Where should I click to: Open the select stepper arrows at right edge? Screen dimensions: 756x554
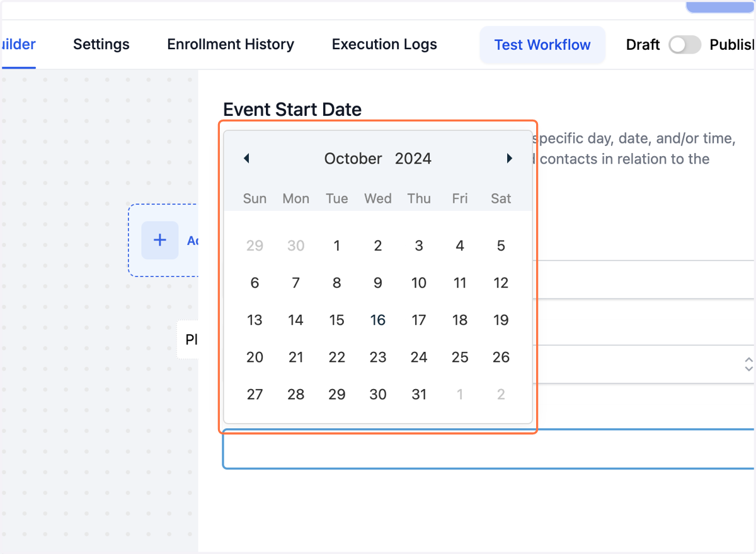coord(748,364)
